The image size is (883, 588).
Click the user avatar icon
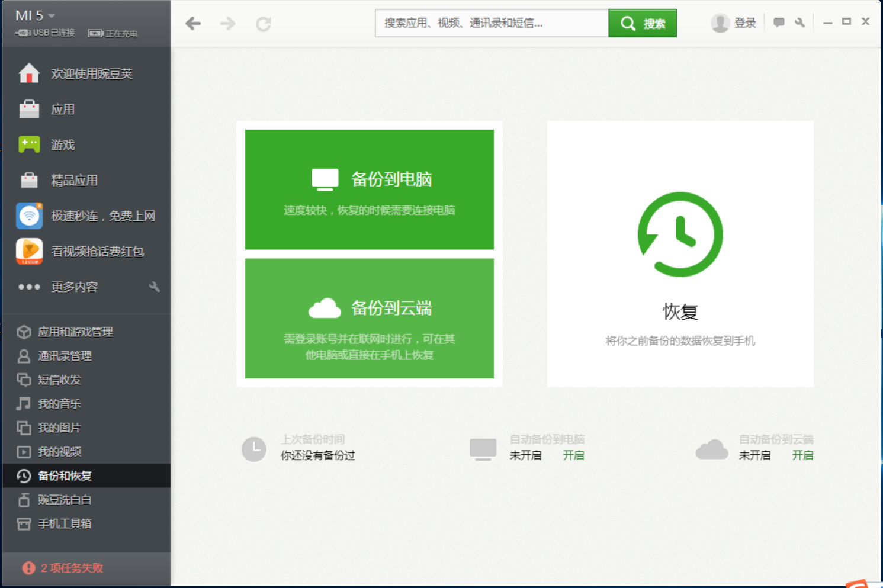pos(720,23)
